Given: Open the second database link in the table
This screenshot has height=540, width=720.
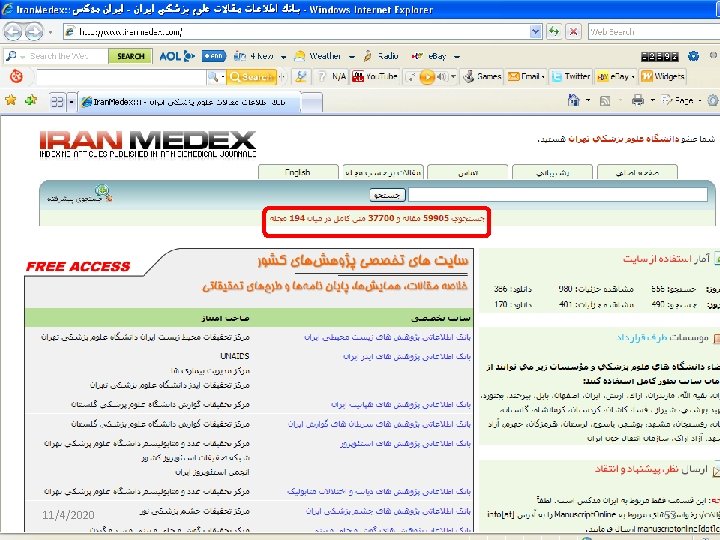Looking at the screenshot, I should [x=407, y=356].
